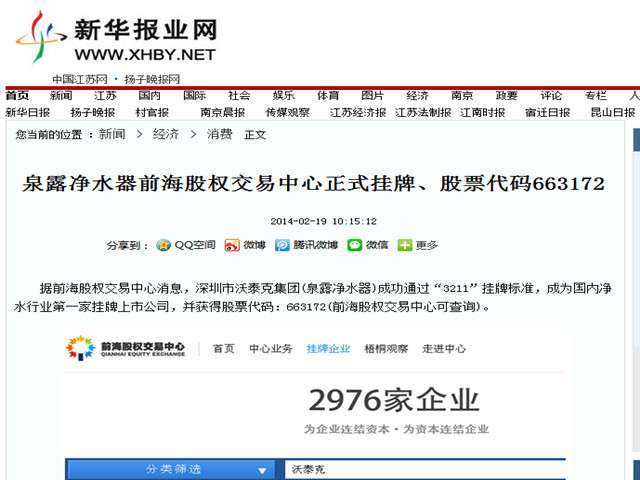Click the WWW.XHBY.NET site URL text
Screen dimensions: 640x480
[145, 55]
